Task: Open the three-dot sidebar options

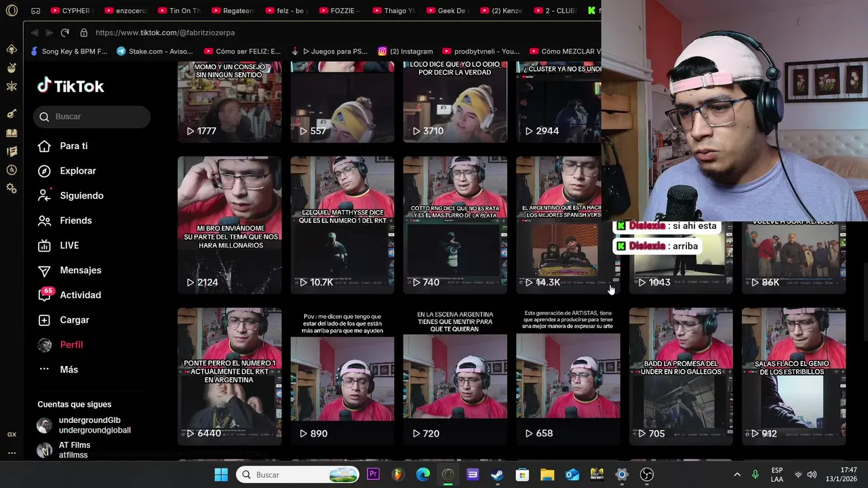Action: pyautogui.click(x=12, y=453)
